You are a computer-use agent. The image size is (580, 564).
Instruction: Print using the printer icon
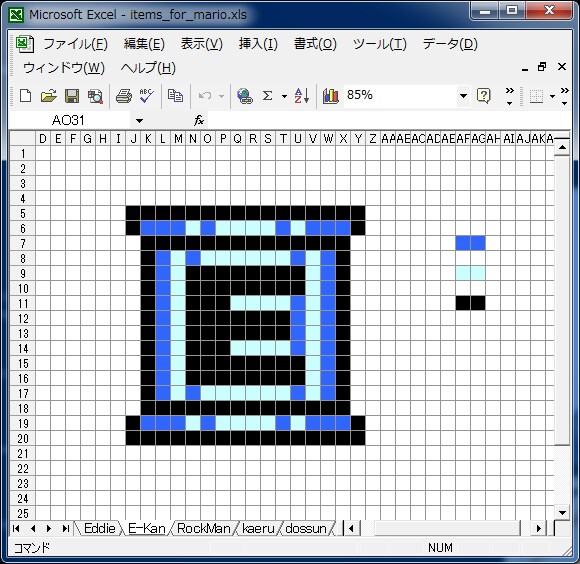pyautogui.click(x=124, y=96)
